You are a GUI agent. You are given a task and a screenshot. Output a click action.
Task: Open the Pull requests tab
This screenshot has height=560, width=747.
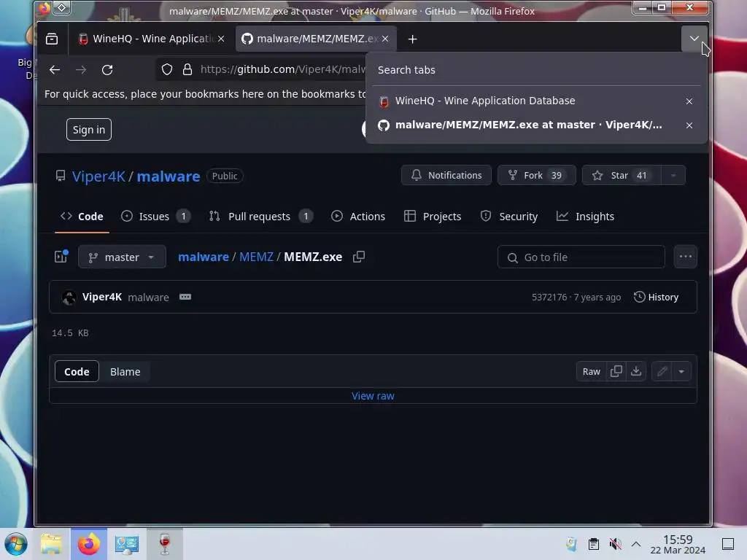[260, 217]
